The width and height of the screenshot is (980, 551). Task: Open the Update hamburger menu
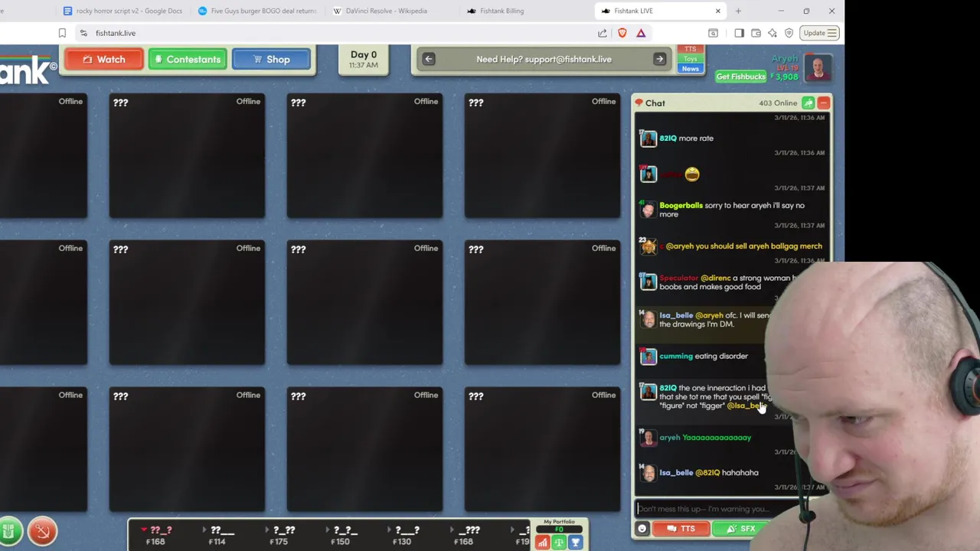coord(820,33)
